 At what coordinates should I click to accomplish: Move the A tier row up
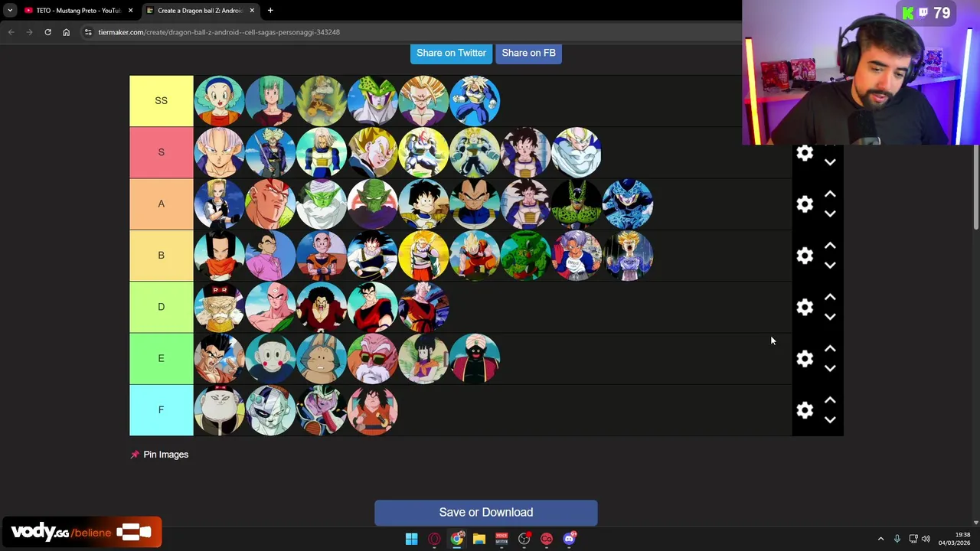pos(830,194)
